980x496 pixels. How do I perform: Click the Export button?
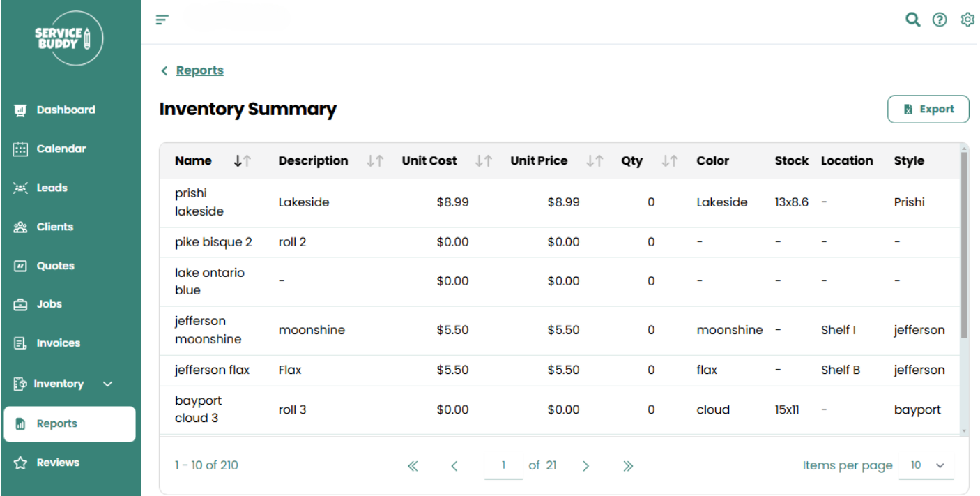(x=928, y=110)
